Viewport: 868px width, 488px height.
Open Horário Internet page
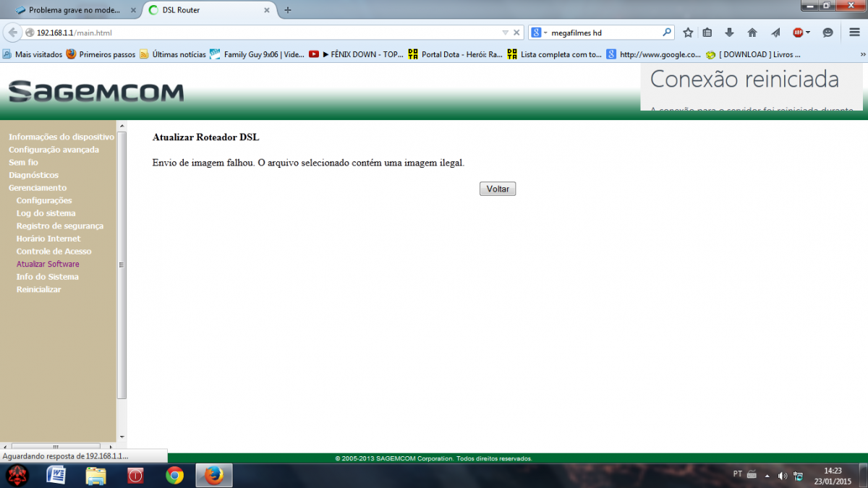point(48,239)
